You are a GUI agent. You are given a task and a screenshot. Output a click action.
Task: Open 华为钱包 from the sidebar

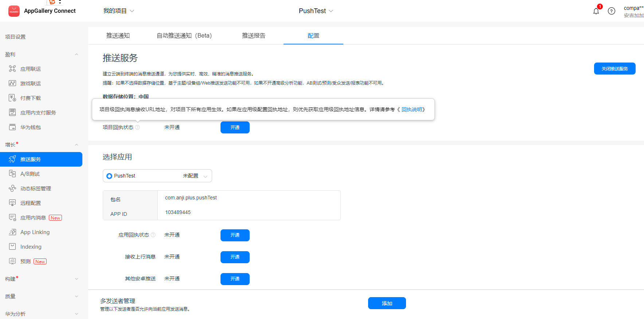[x=31, y=127]
